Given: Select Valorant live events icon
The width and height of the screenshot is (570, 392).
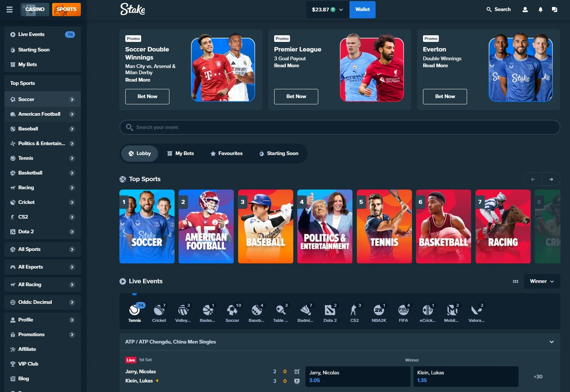Looking at the screenshot, I should point(477,313).
